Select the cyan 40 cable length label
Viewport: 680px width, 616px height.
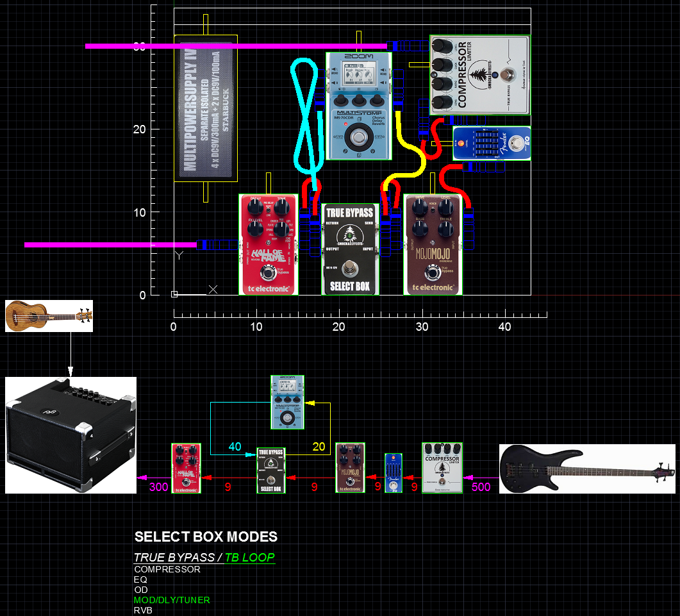pyautogui.click(x=235, y=447)
